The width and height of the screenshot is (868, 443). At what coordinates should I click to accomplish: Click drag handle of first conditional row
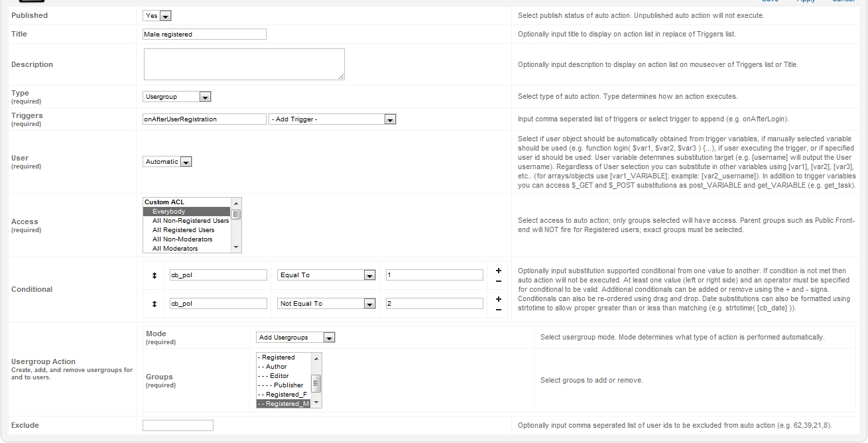(155, 275)
